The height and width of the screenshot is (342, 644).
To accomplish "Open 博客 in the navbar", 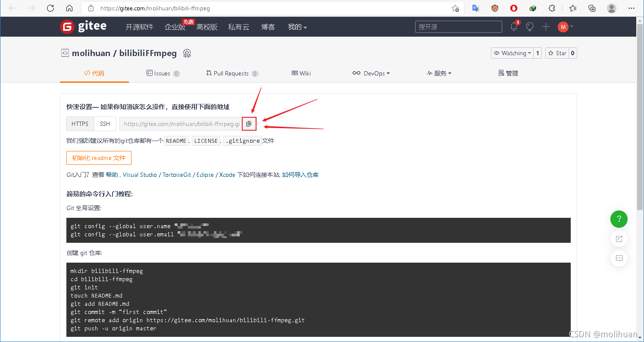I will 268,27.
